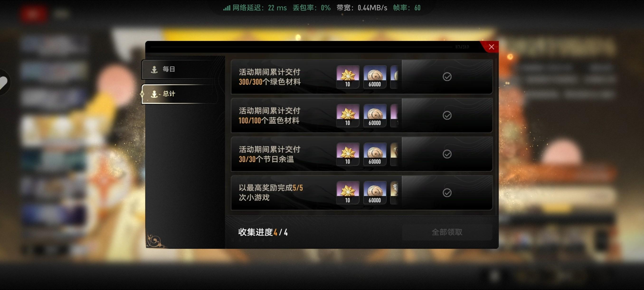Click checkmark for 100/100 blue material task

[447, 115]
